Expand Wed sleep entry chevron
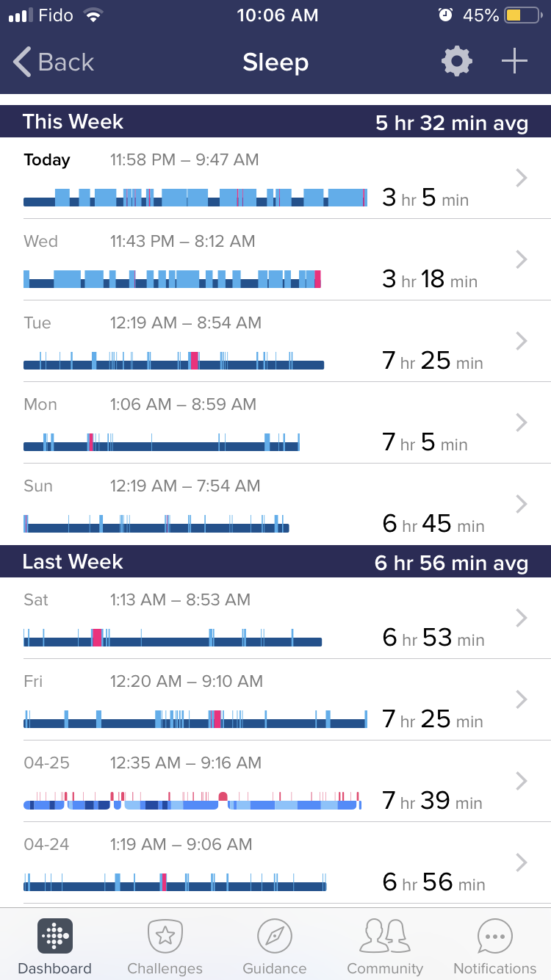Screen dimensions: 551x980 point(522,259)
